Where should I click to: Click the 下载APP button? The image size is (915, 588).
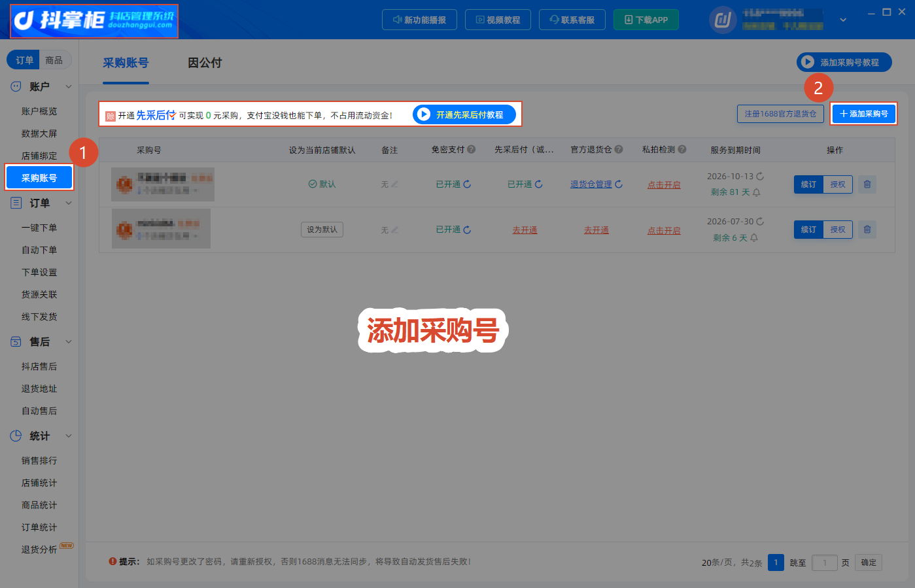[x=646, y=20]
